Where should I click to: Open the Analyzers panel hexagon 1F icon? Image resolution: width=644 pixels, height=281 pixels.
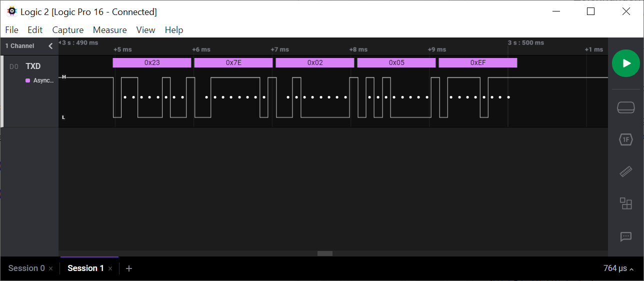(626, 139)
